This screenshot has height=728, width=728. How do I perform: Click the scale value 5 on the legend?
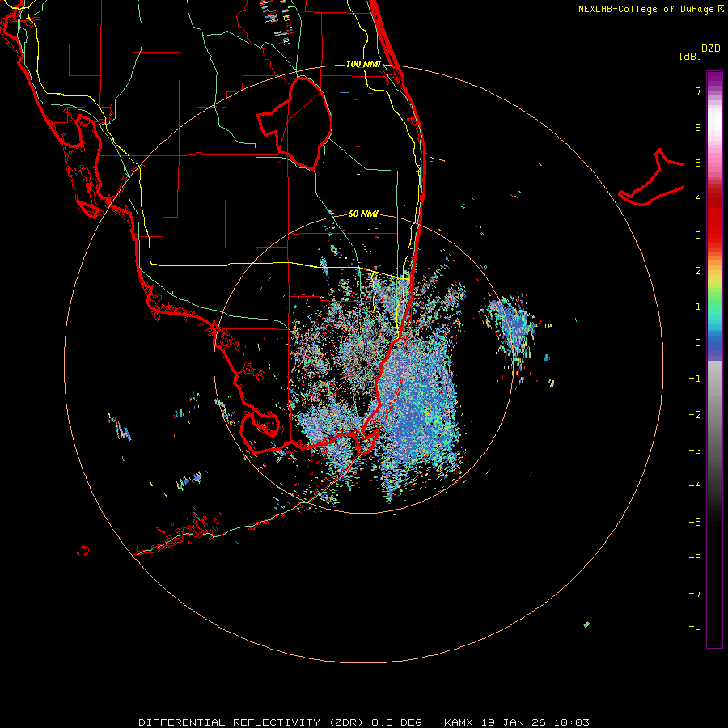tap(698, 163)
